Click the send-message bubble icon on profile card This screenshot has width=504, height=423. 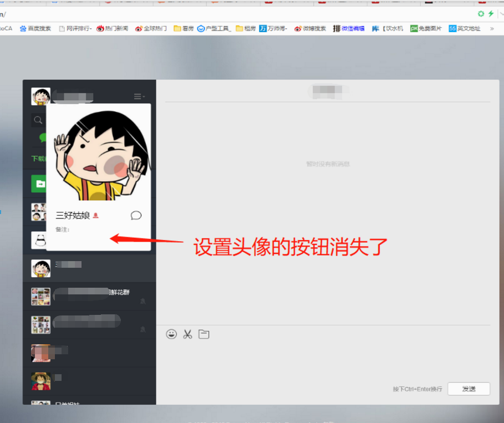136,215
